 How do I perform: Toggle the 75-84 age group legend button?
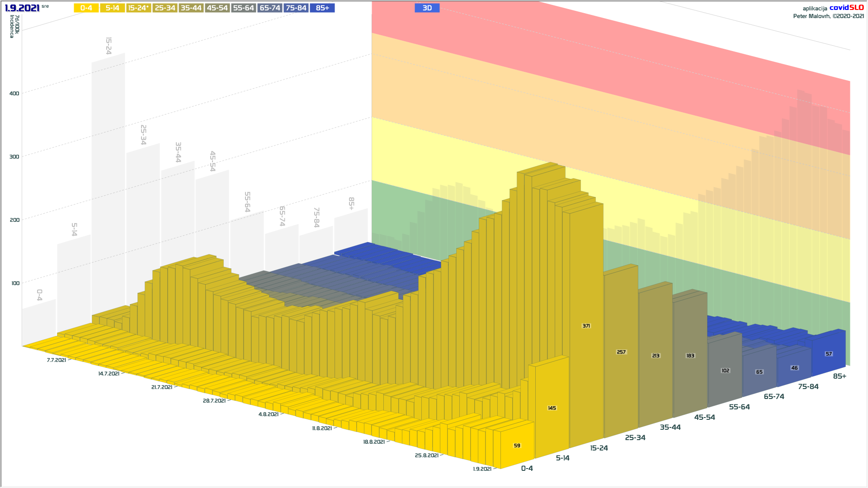point(296,8)
